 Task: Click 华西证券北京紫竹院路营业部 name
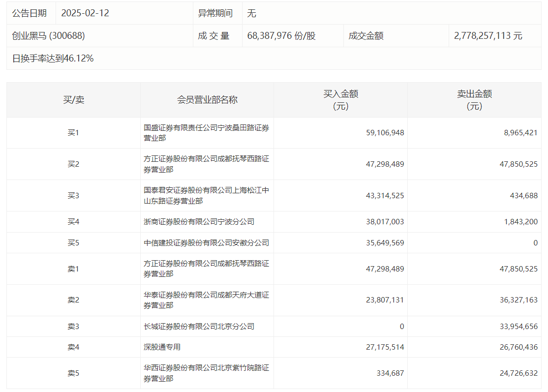207,373
